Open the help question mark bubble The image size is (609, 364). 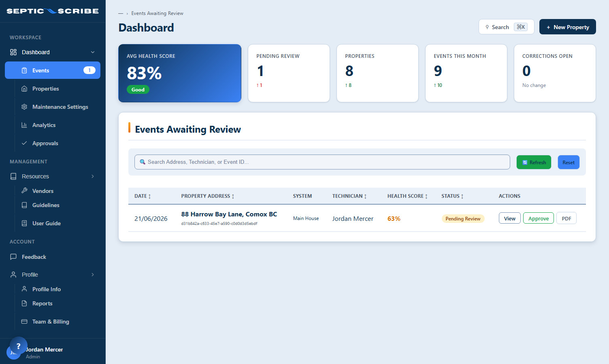[x=19, y=346]
